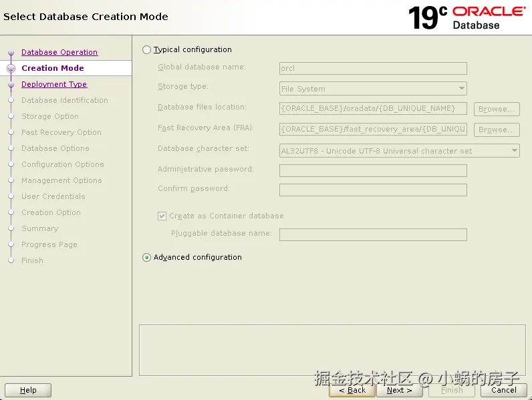This screenshot has height=400, width=532.
Task: Click the Creation Option step
Action: click(x=51, y=212)
